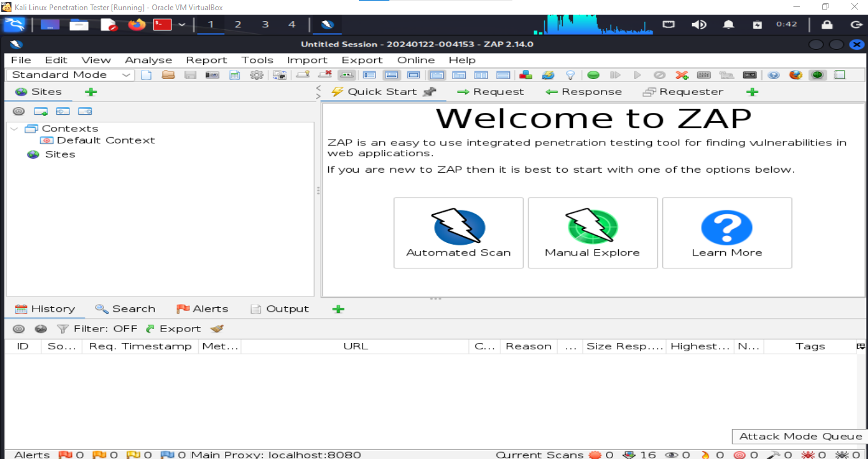The image size is (868, 459).
Task: Click the pin icon beside Quick Start
Action: (x=430, y=92)
